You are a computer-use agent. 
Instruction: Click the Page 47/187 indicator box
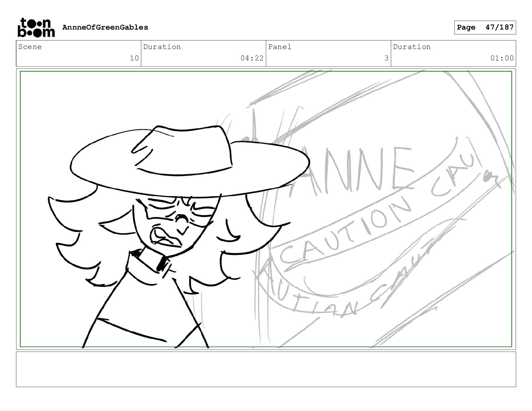pos(485,28)
